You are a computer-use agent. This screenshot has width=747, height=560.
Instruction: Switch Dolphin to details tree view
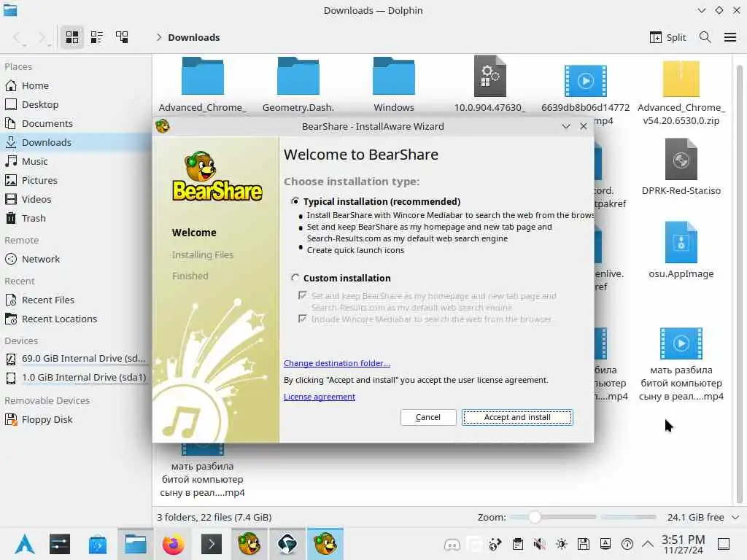click(122, 37)
